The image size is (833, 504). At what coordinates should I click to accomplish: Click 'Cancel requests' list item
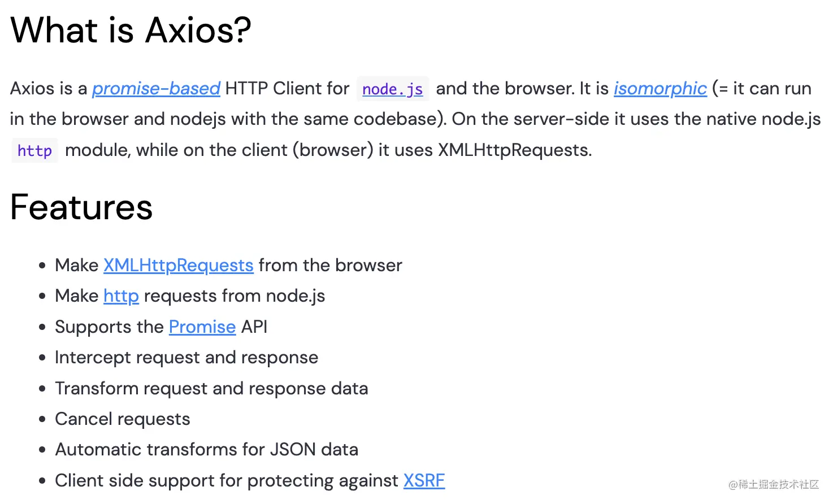[x=123, y=419]
